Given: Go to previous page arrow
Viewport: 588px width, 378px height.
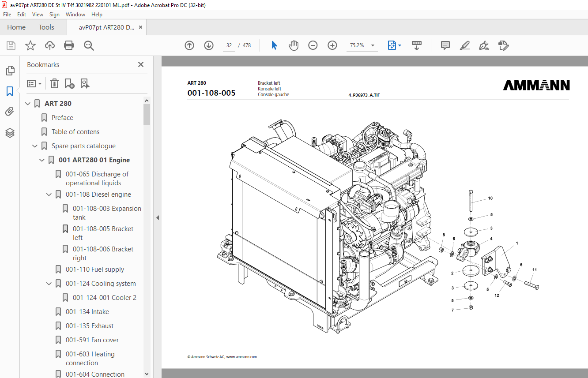Looking at the screenshot, I should (x=189, y=45).
